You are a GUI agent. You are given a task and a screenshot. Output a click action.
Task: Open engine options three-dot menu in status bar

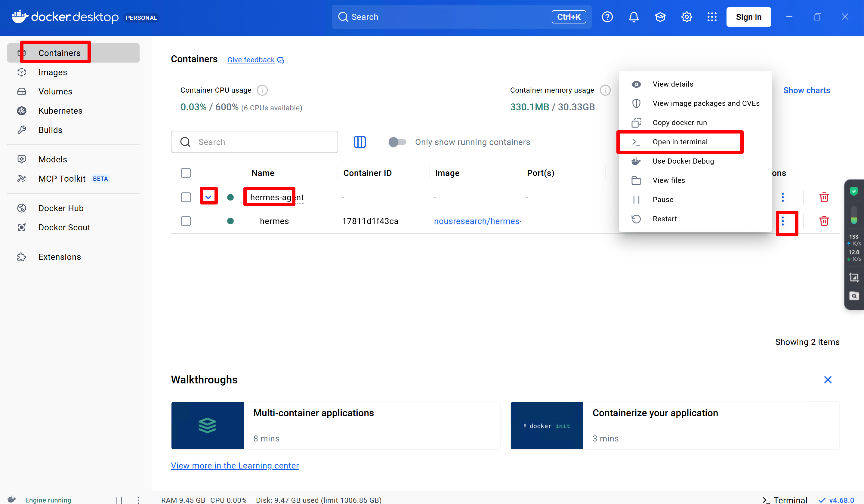tap(138, 500)
